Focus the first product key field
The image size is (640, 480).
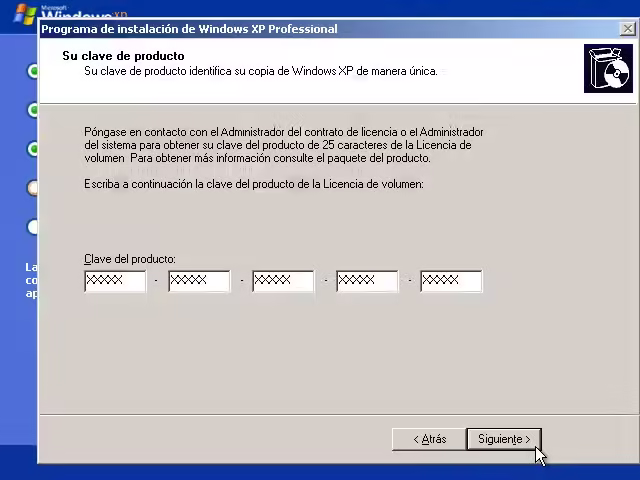[115, 281]
